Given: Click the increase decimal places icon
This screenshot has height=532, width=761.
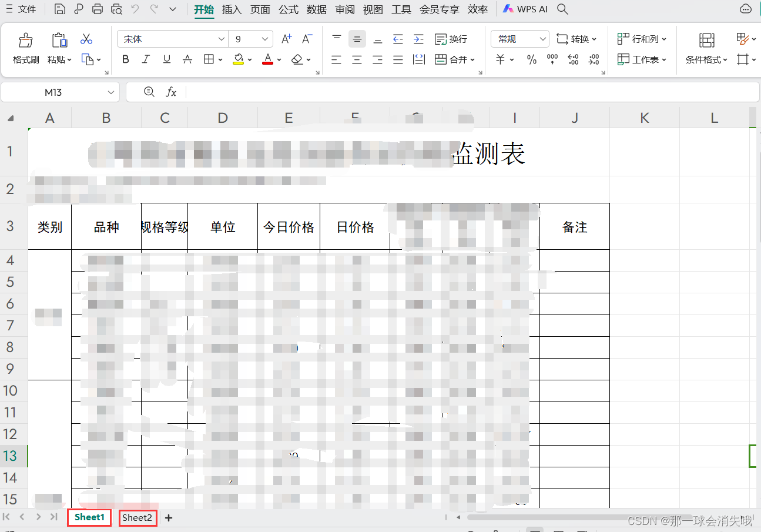Looking at the screenshot, I should pos(573,59).
